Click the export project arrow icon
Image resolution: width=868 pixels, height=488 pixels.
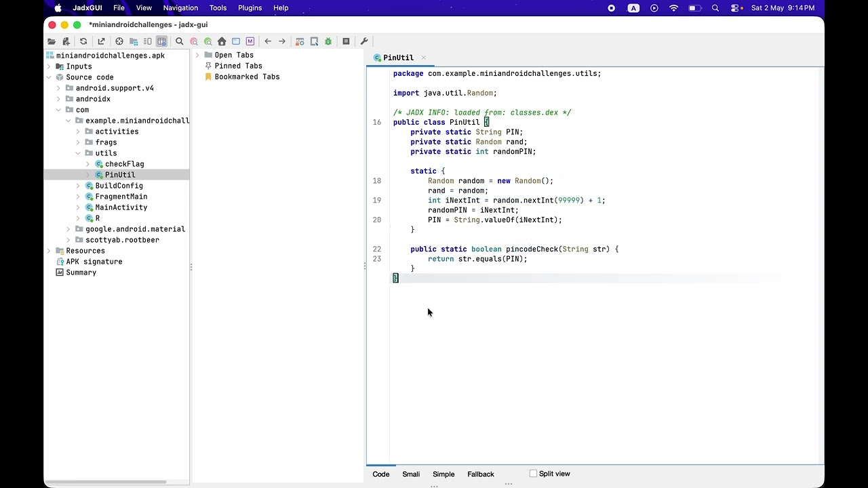tap(101, 41)
